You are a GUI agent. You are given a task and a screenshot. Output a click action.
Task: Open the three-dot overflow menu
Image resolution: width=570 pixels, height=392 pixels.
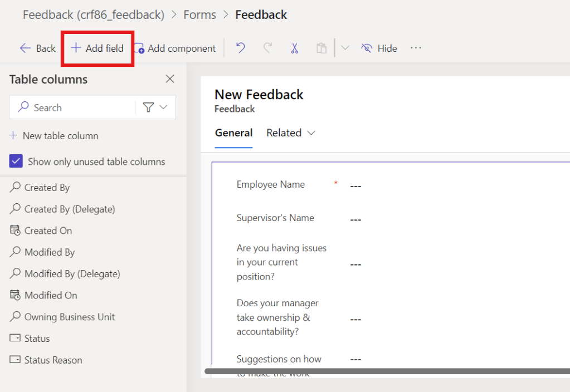tap(416, 48)
